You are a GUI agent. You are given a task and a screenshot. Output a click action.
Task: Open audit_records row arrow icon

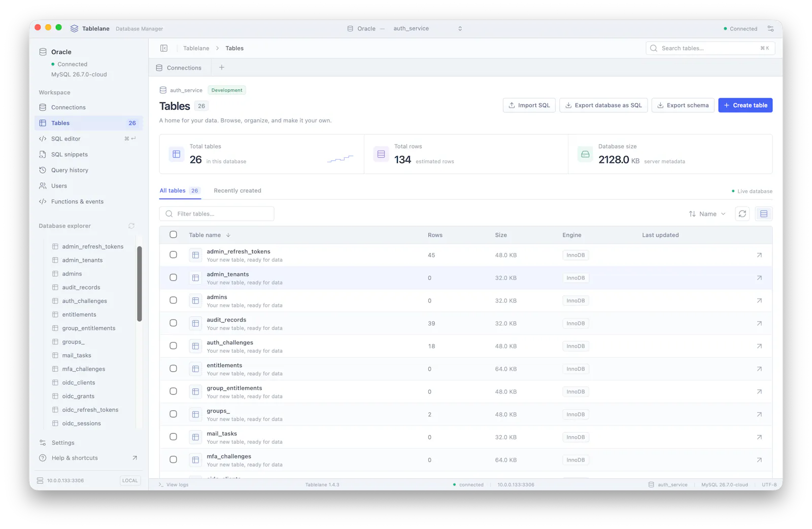(x=759, y=324)
